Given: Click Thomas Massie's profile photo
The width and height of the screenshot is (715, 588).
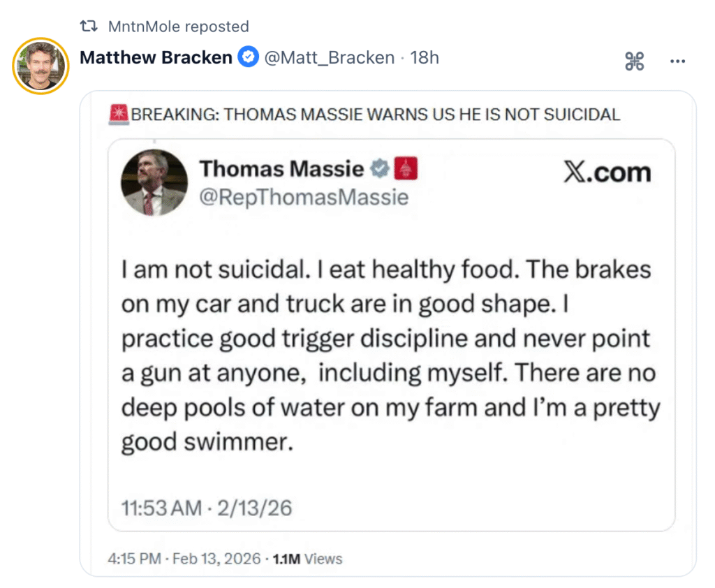Looking at the screenshot, I should click(154, 183).
